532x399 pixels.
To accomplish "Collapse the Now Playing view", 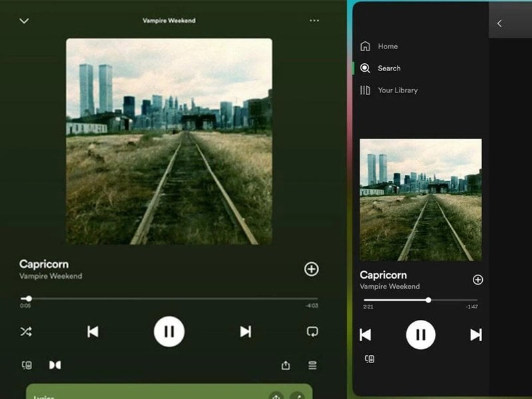I will point(24,21).
